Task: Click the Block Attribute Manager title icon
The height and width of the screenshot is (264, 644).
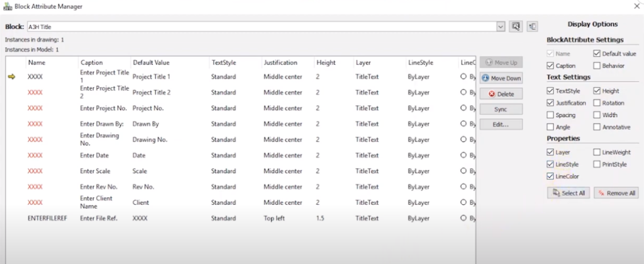Action: click(8, 6)
